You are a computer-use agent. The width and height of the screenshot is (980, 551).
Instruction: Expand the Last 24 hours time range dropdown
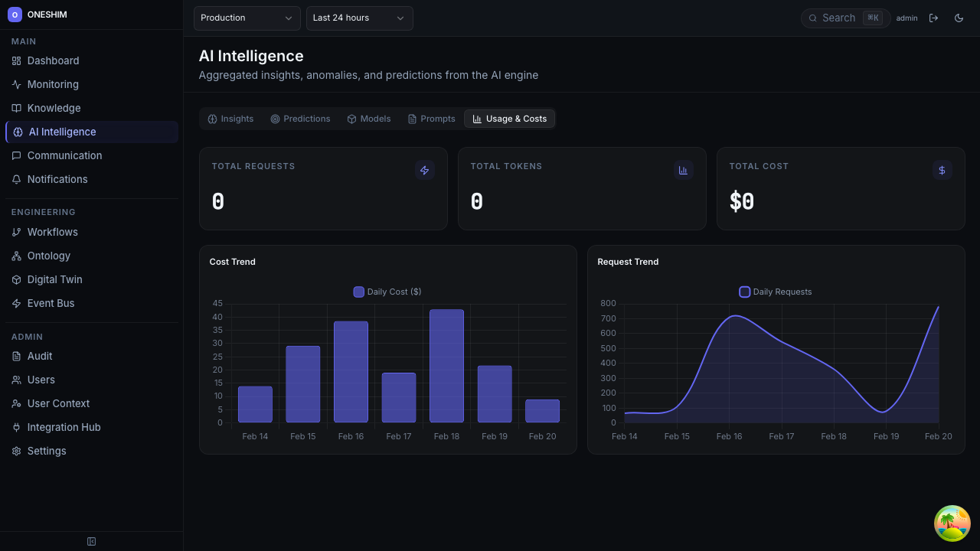[x=359, y=18]
